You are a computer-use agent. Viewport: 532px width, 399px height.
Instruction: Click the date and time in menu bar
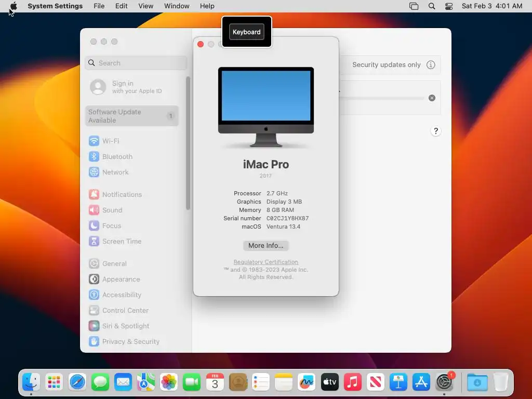(492, 6)
